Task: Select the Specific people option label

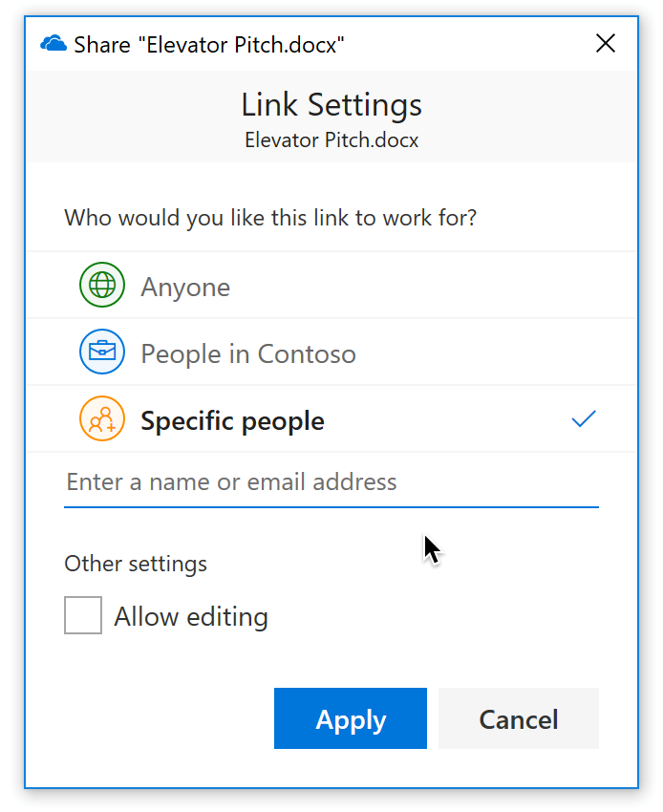Action: [x=232, y=420]
